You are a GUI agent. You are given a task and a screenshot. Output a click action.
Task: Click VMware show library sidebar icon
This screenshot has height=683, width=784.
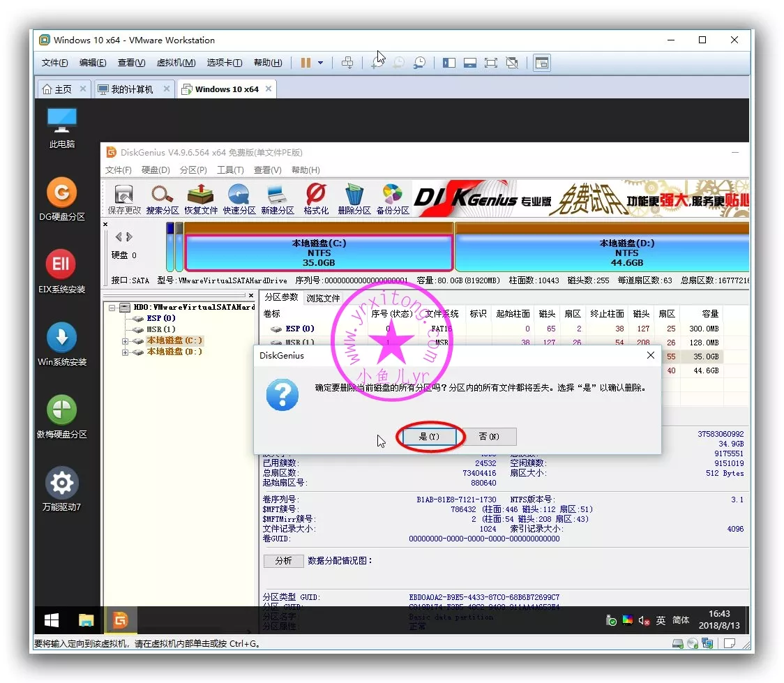pyautogui.click(x=449, y=63)
